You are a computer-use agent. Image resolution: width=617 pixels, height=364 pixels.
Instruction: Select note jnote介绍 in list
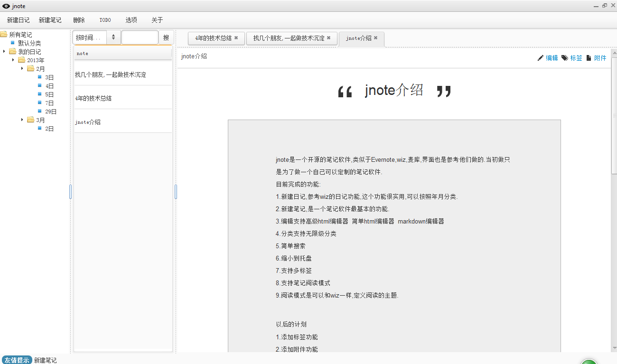(123, 122)
